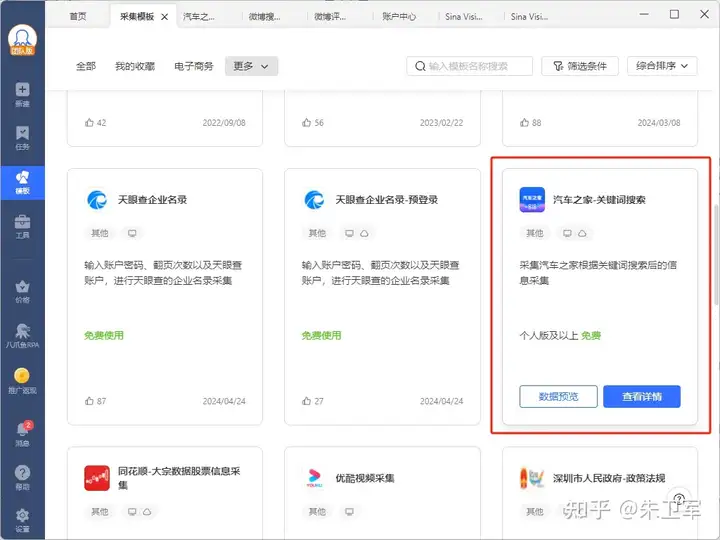Like the template with 42 likes
The width and height of the screenshot is (720, 540).
[89, 122]
